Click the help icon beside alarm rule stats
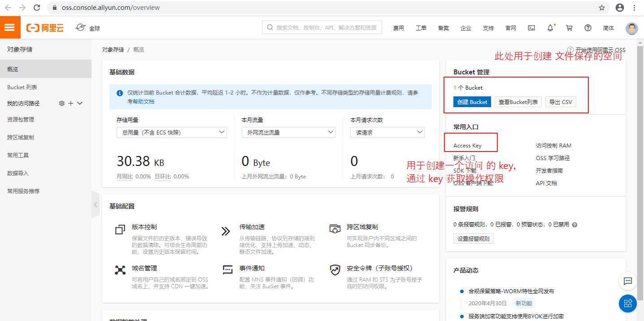Screen dimensions: 644x321 [x=574, y=225]
